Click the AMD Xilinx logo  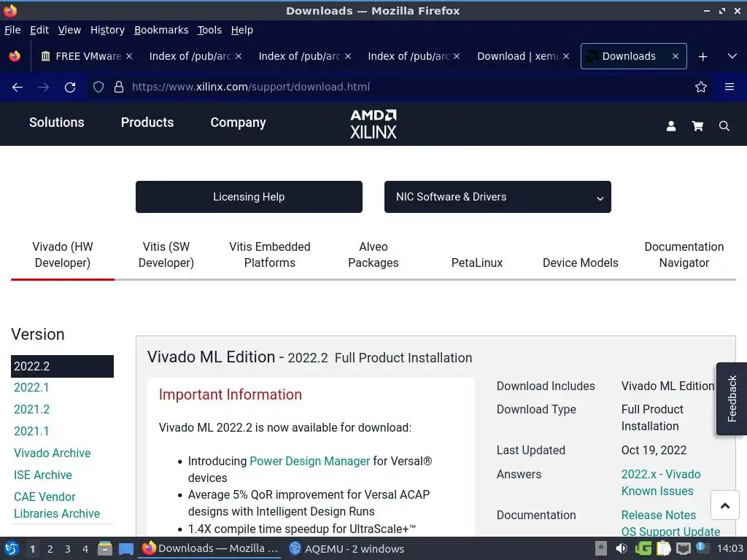pyautogui.click(x=373, y=124)
